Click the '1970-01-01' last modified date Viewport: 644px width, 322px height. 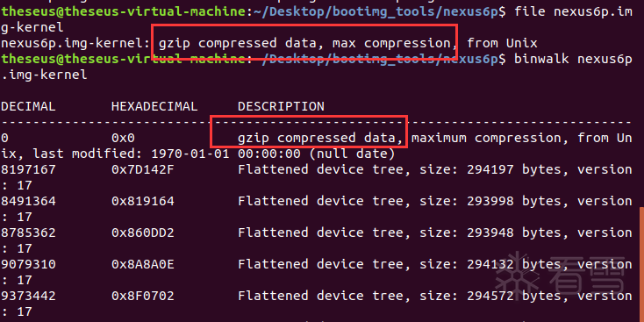[x=190, y=154]
